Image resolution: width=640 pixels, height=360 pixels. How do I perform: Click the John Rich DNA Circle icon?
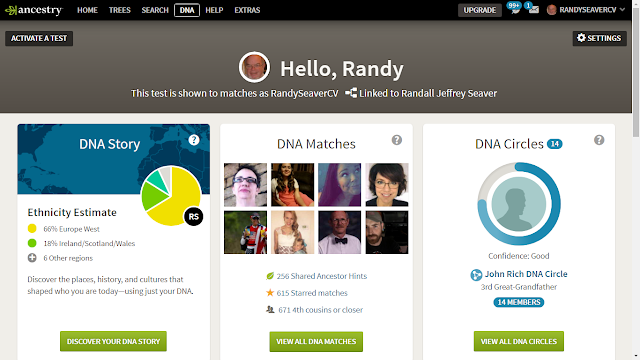point(476,275)
